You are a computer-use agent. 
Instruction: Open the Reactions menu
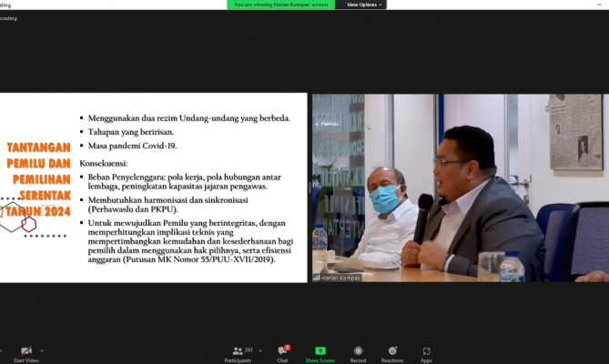coord(392,350)
